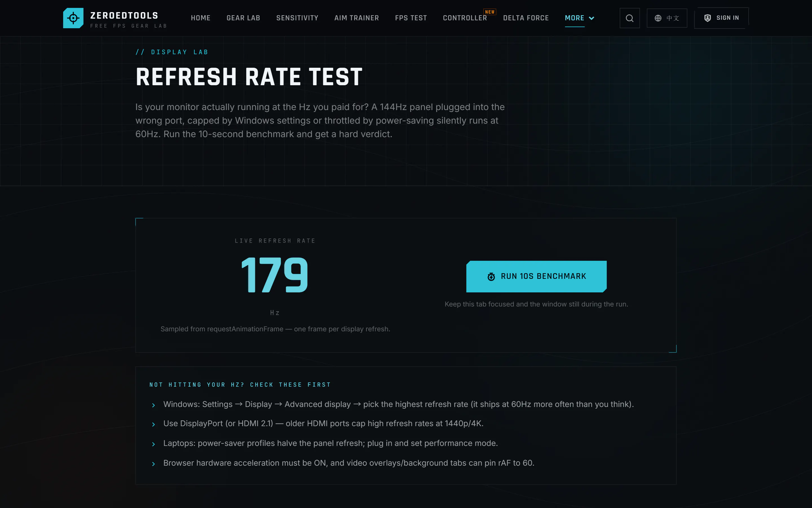Click the // DISPLAY LAB label
This screenshot has width=812, height=508.
click(x=172, y=52)
